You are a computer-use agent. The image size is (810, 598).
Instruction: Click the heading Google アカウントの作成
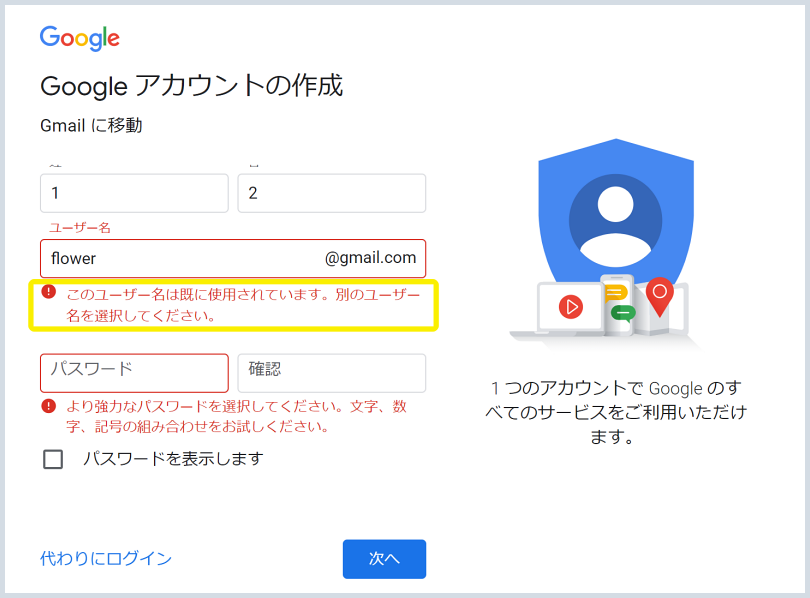click(192, 86)
